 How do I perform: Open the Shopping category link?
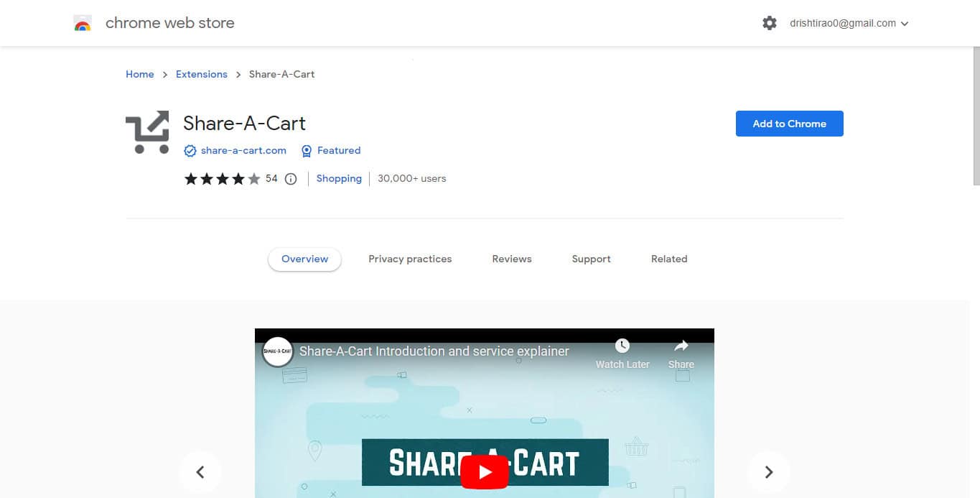coord(339,179)
